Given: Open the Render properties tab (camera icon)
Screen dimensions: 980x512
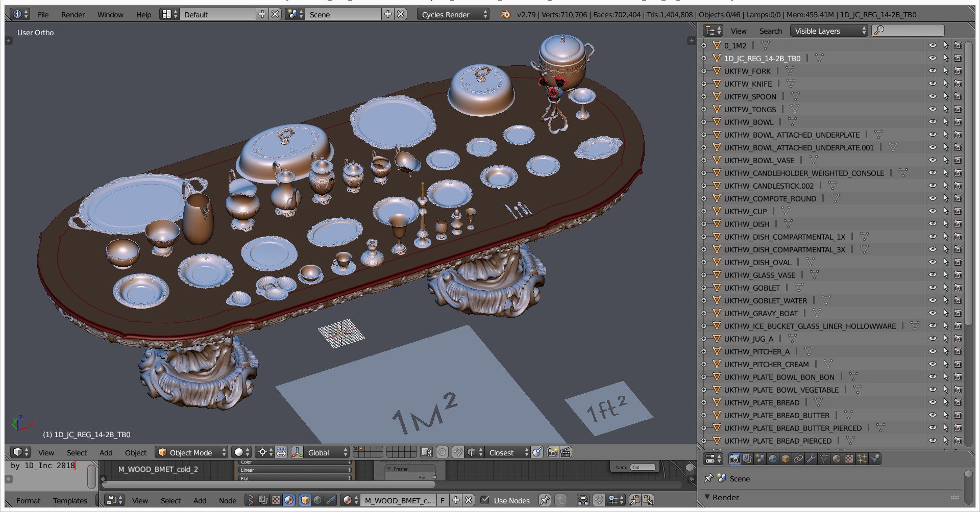Looking at the screenshot, I should (734, 458).
